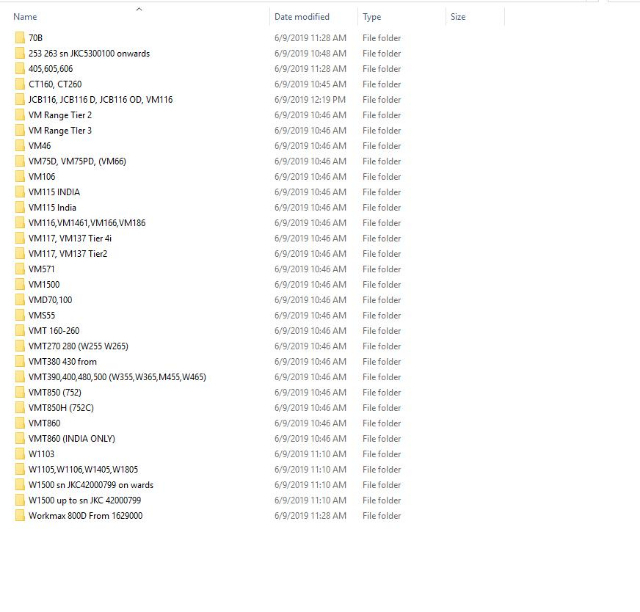
Task: Select JCB116, JCB116 D folder row
Action: (x=100, y=100)
